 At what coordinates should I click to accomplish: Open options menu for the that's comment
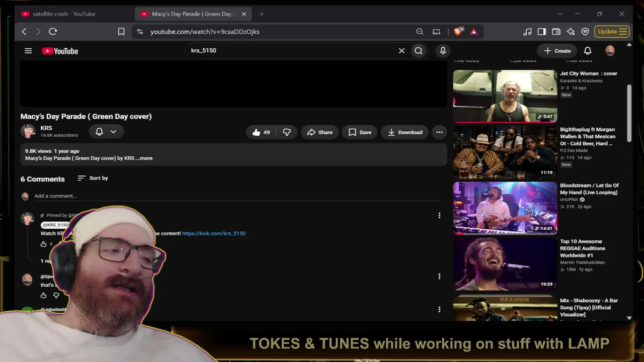click(439, 276)
